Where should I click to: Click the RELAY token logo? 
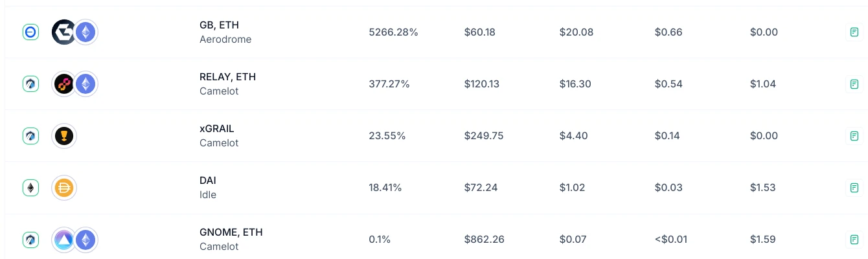(64, 84)
